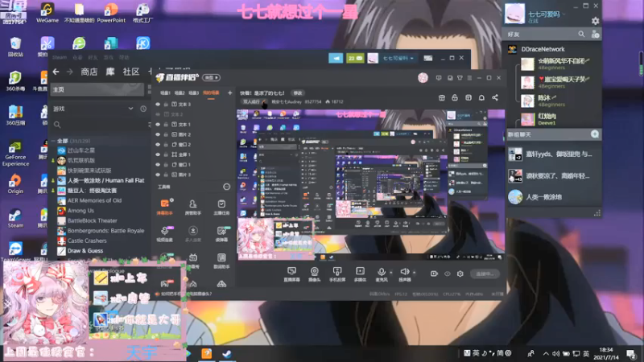Toggle the lock on 文本 3 layer
The image size is (644, 362).
click(166, 105)
